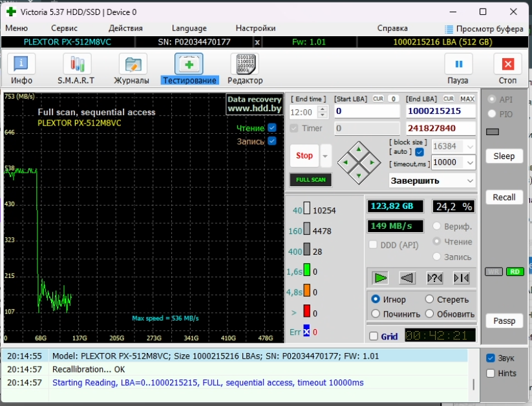Screen dimensions: 532x406
Task: Open the Просмотр буфера buffer viewer
Action: (x=484, y=29)
